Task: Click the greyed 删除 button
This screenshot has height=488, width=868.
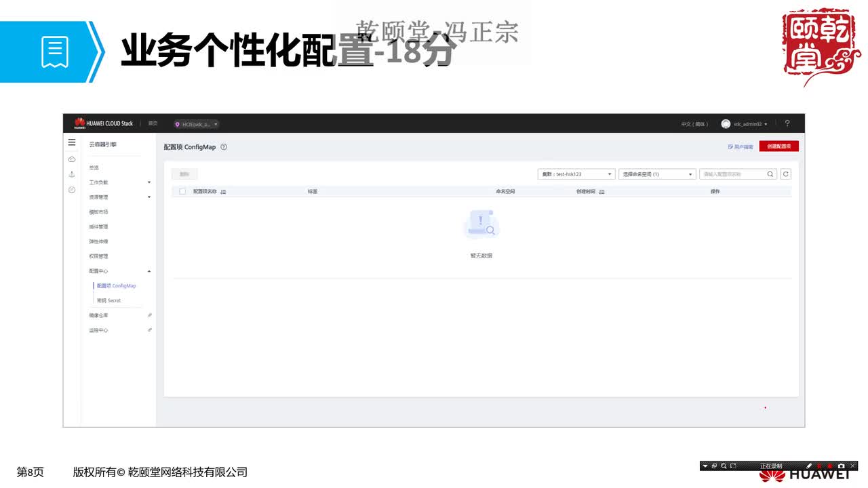Action: pos(184,174)
